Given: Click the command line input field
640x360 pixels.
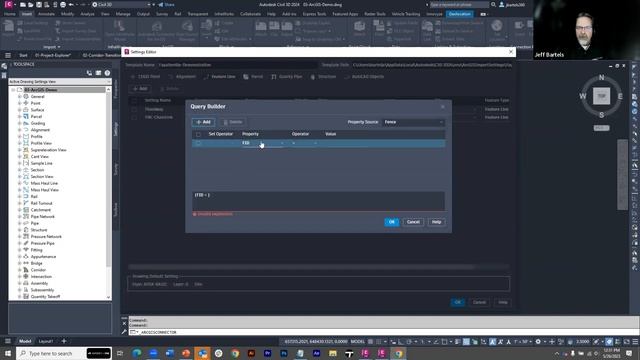Looking at the screenshot, I should point(384,332).
